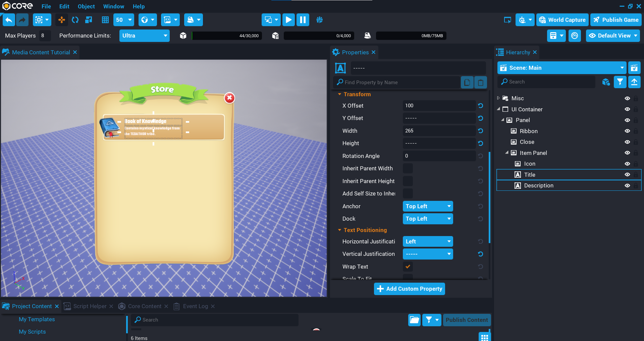Reset the X Offset value
This screenshot has height=341, width=644.
(x=480, y=106)
